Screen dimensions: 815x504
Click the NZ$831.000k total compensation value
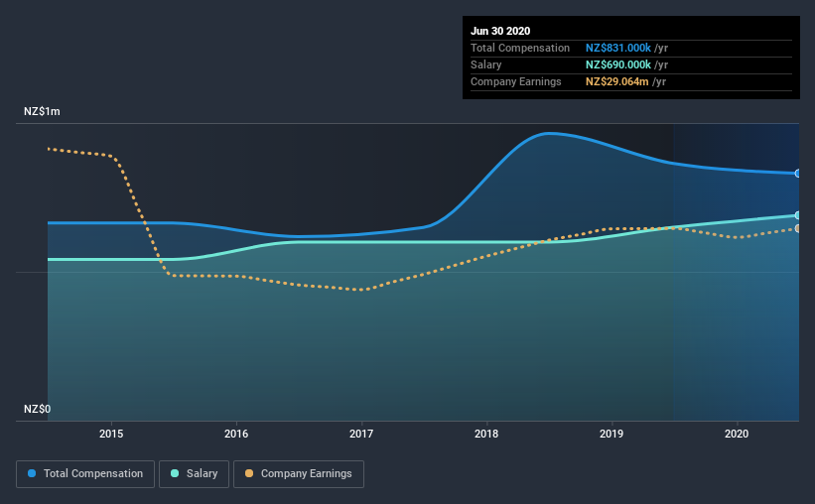618,48
